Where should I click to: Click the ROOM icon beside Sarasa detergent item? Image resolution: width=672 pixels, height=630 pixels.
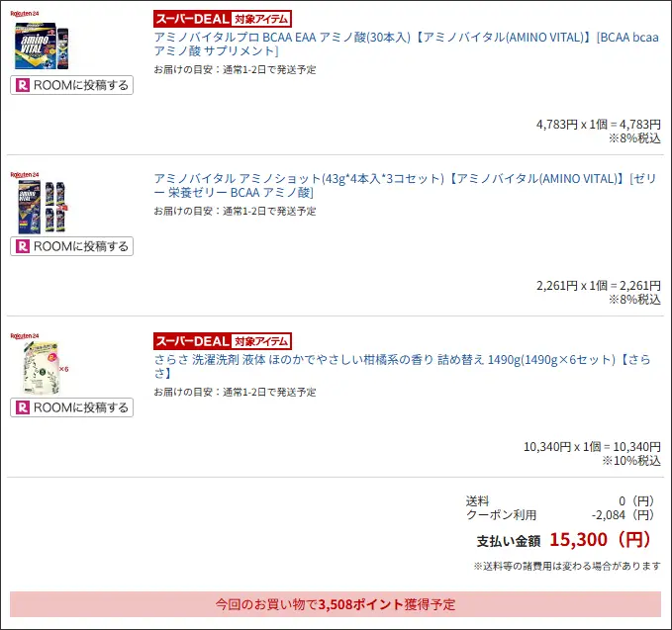(x=23, y=407)
